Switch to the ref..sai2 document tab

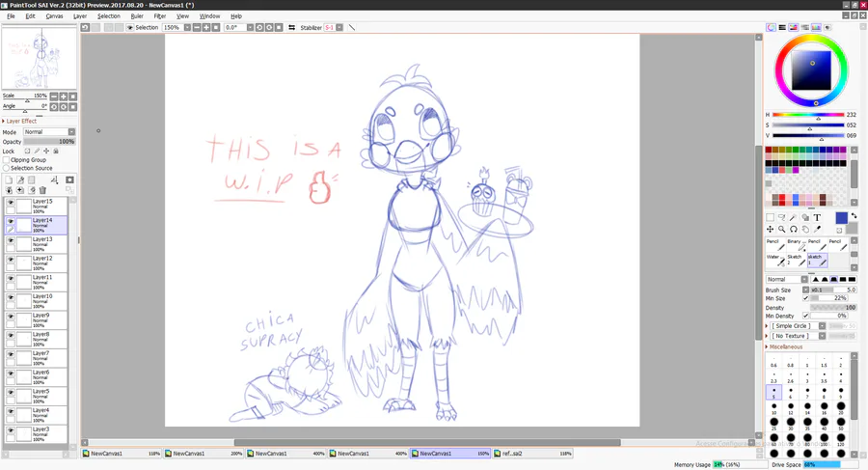tap(532, 454)
